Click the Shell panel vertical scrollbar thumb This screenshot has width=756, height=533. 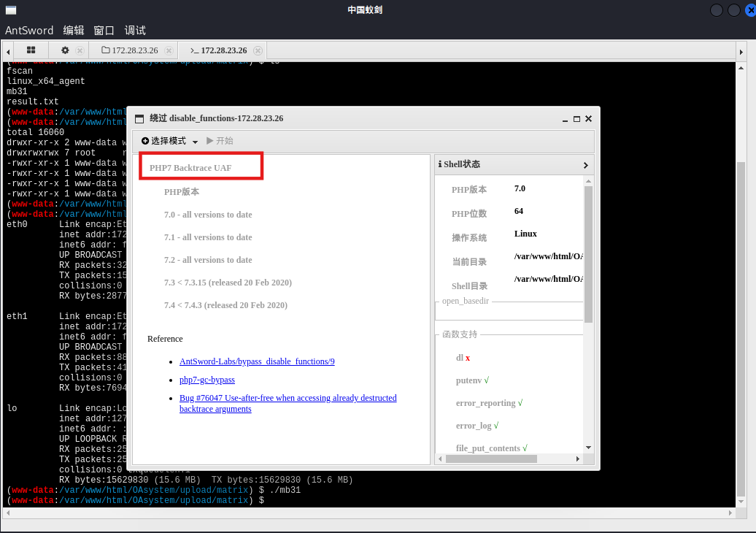coord(588,254)
